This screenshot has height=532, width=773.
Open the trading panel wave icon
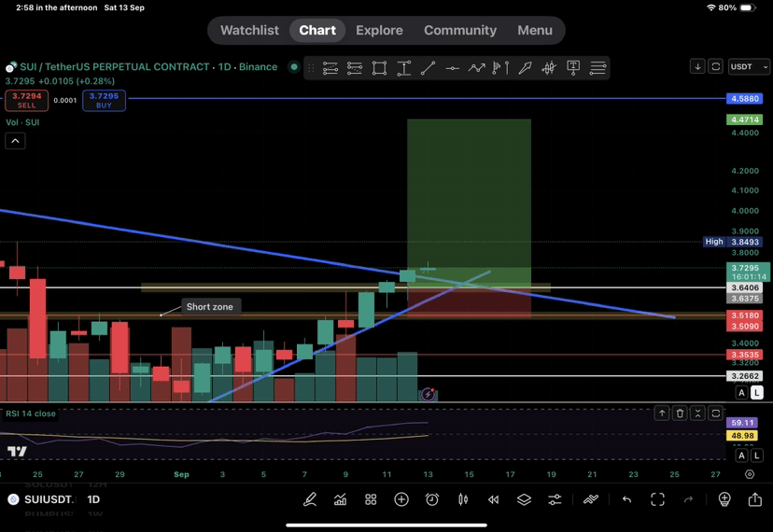pos(591,499)
